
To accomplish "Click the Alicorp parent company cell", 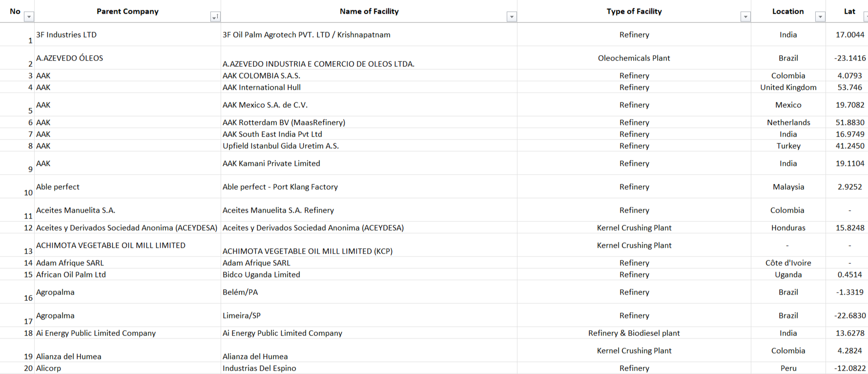I will [127, 368].
